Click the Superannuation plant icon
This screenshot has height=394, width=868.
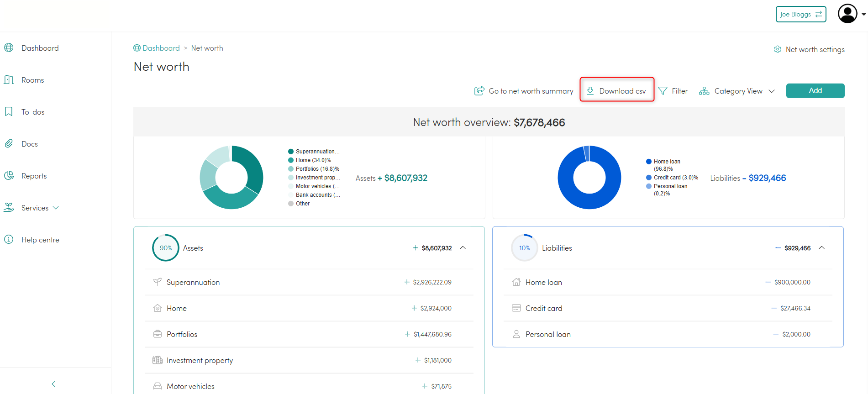tap(158, 282)
